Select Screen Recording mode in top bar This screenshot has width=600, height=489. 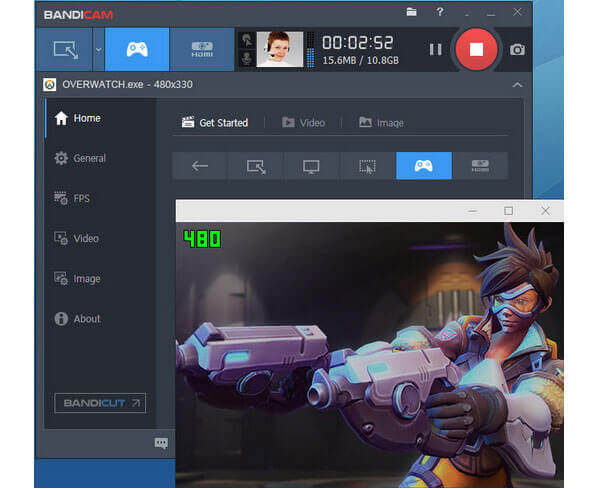[65, 50]
